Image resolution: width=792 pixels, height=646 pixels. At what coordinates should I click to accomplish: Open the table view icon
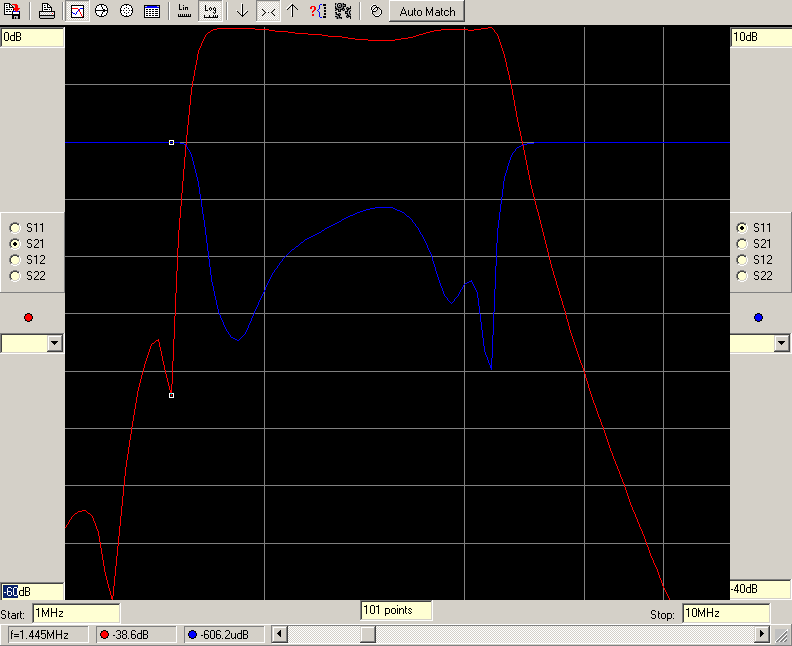pos(152,11)
